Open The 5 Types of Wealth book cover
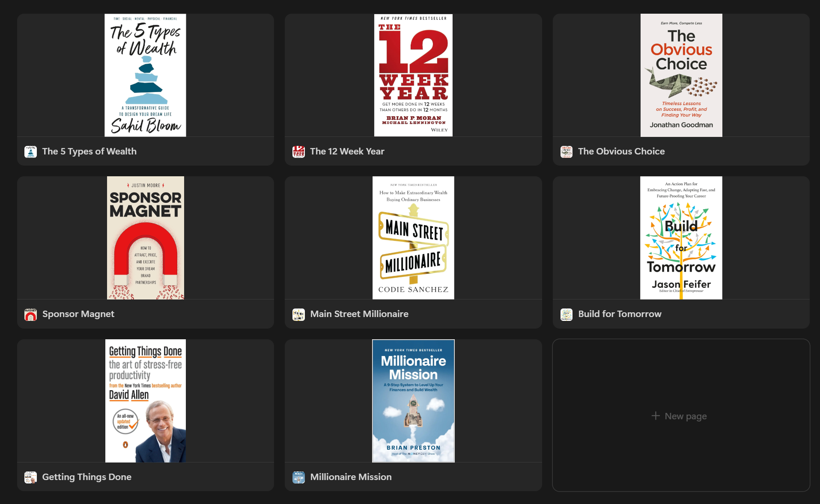The width and height of the screenshot is (820, 504). coord(146,75)
